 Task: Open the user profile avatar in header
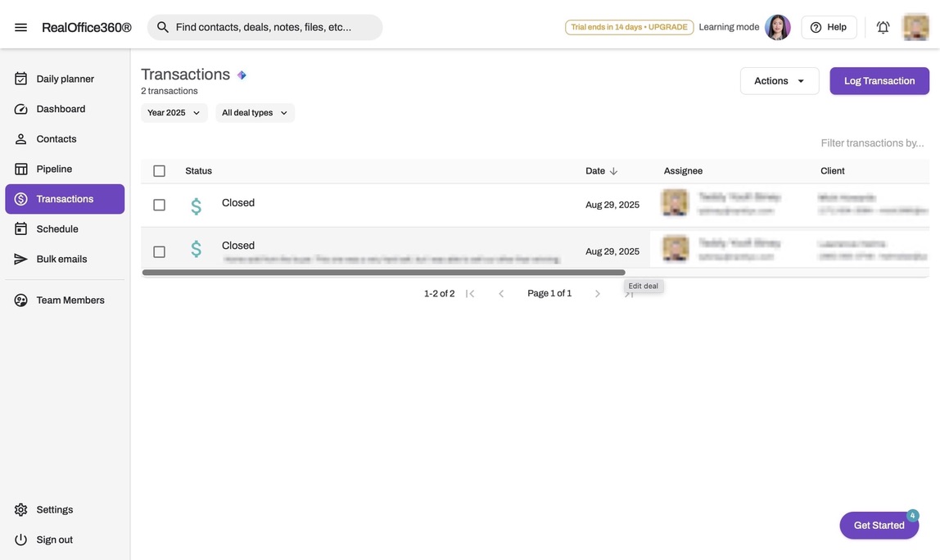click(915, 27)
